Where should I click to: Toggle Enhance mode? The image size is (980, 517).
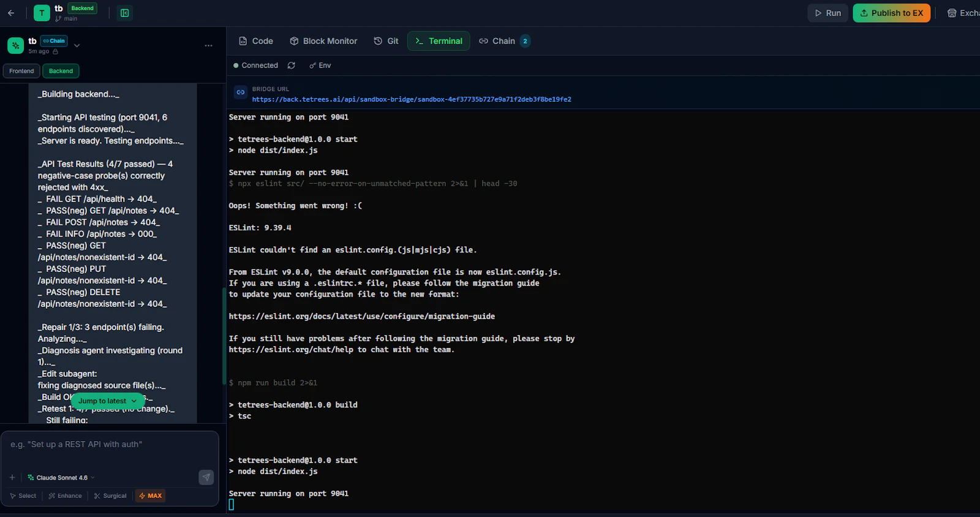[x=65, y=496]
